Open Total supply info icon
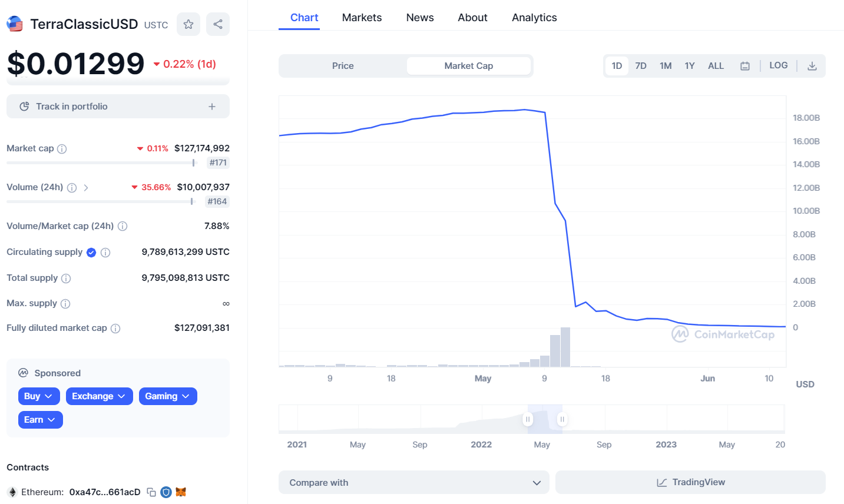This screenshot has height=504, width=844. [66, 278]
